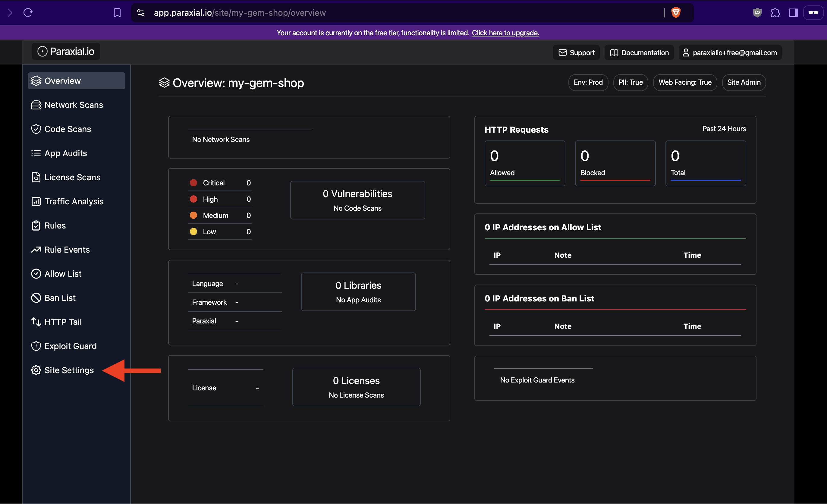Click the orange Medium severity dot
The height and width of the screenshot is (504, 827).
pos(193,215)
